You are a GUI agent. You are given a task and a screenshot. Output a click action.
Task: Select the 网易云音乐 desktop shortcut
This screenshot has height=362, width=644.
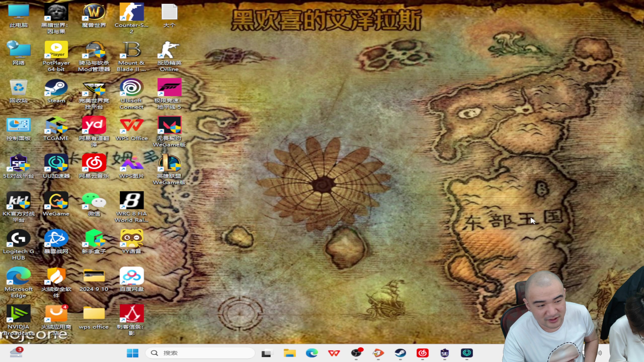[94, 166]
